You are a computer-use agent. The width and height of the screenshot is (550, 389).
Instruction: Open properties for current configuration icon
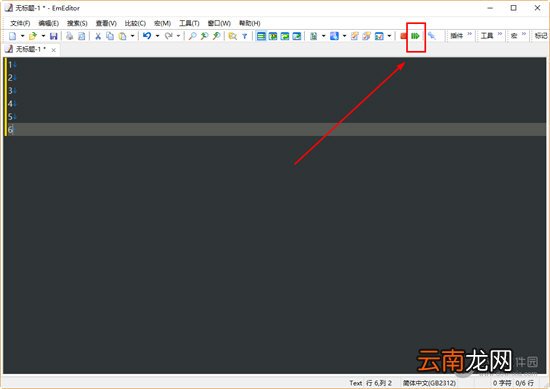point(355,36)
